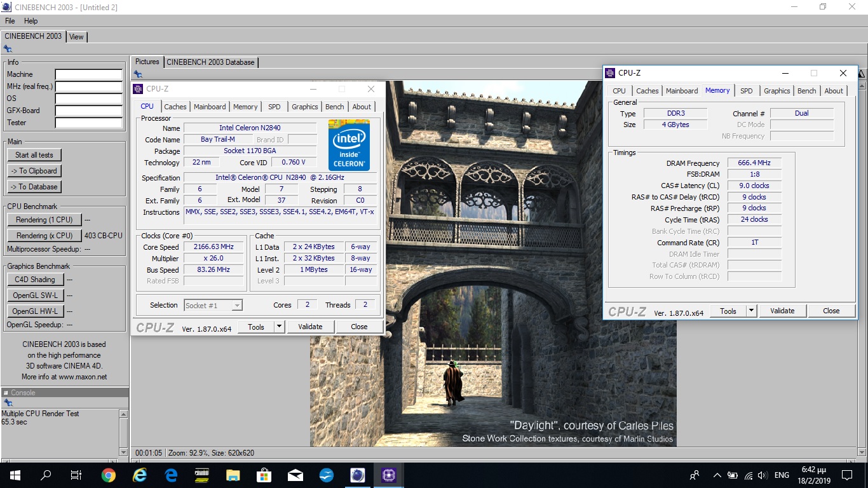Expand Tools dropdown arrow in Memory window
868x488 pixels.
pyautogui.click(x=751, y=311)
